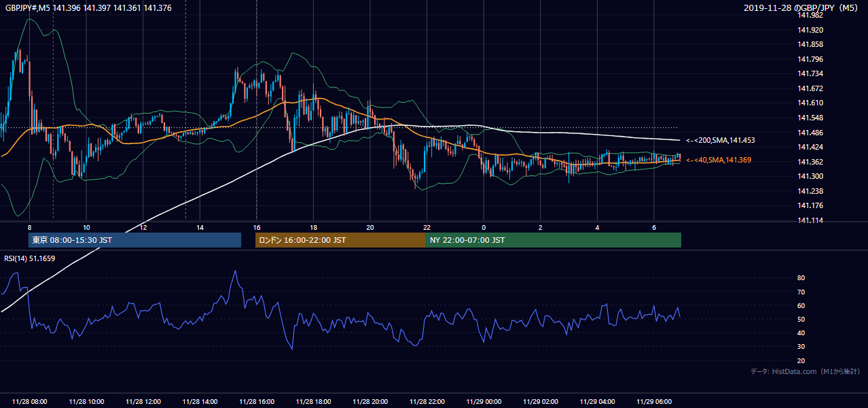Click the '2019-11-28 のGBP/JPY (M5)' chart title
Screen dimensions: 868x408
[x=802, y=8]
